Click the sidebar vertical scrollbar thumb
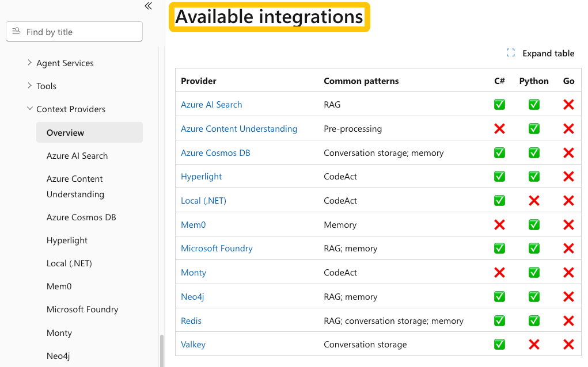Viewport: 588px width, 367px height. (162, 350)
